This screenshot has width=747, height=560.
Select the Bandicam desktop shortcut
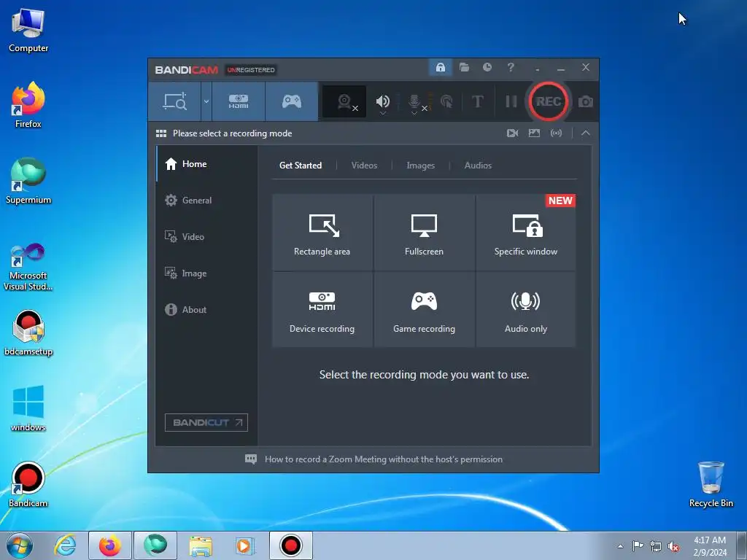click(28, 484)
